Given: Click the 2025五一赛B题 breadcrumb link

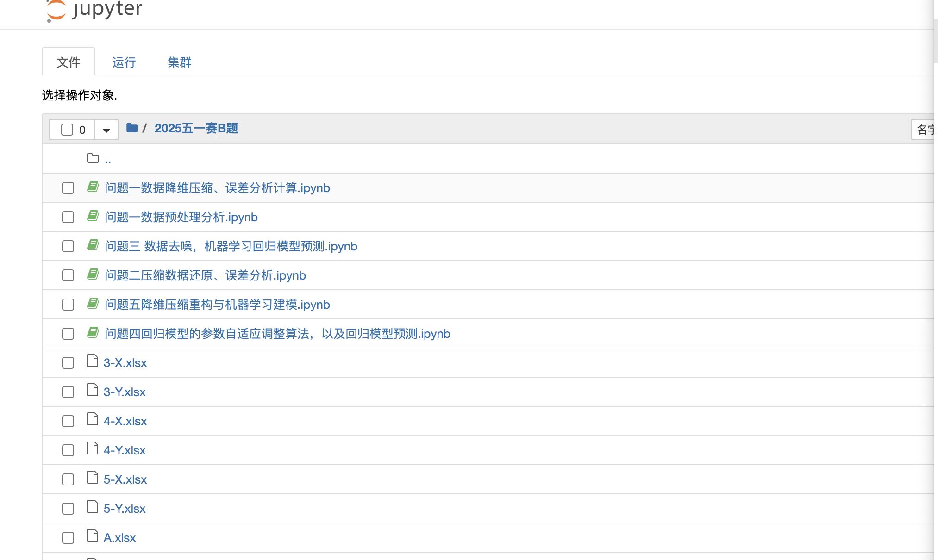Looking at the screenshot, I should pyautogui.click(x=196, y=128).
